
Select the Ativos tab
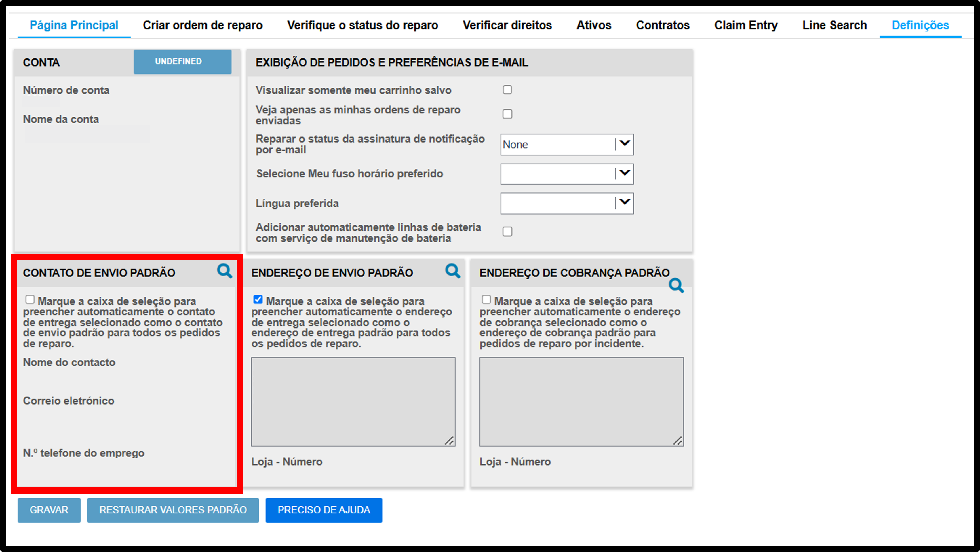[594, 25]
